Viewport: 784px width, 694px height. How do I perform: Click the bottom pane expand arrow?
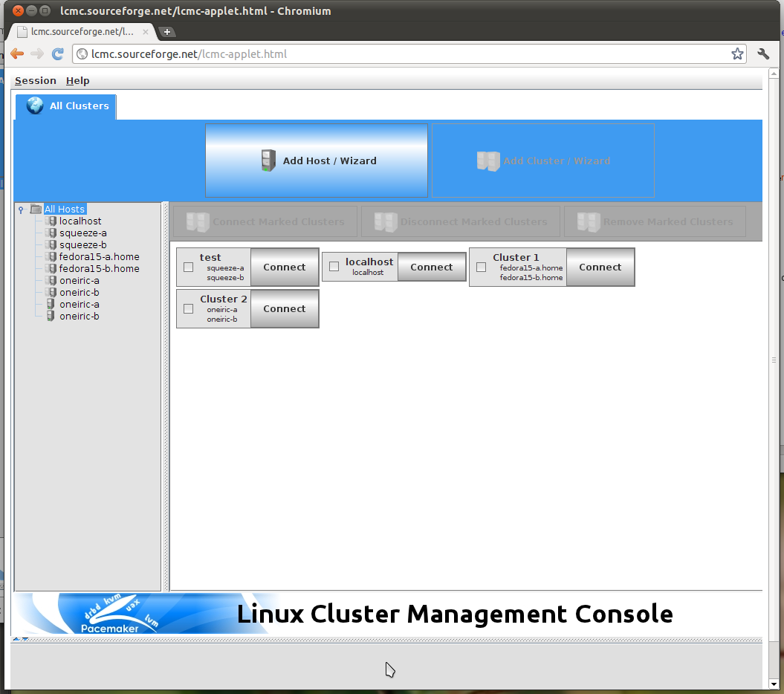[16, 638]
